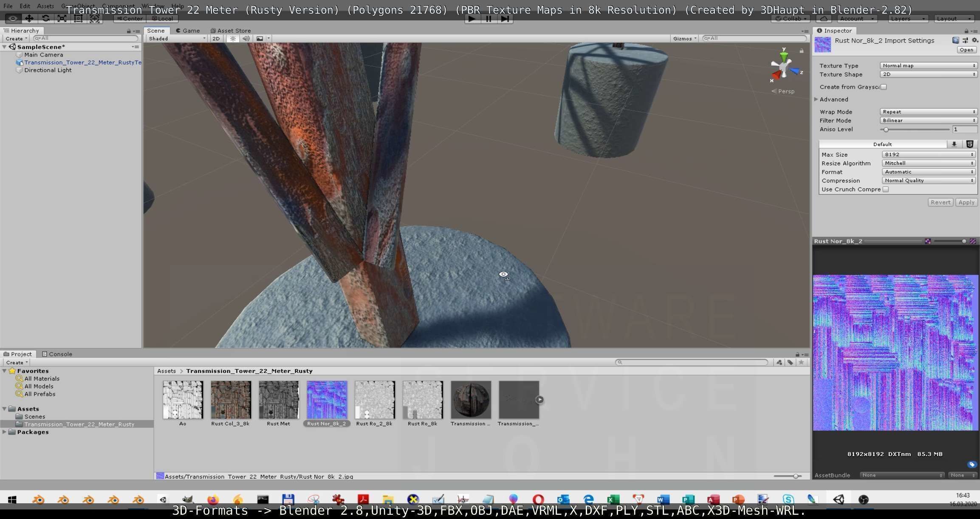This screenshot has height=519, width=980.
Task: Click the Step forward button
Action: tap(505, 19)
